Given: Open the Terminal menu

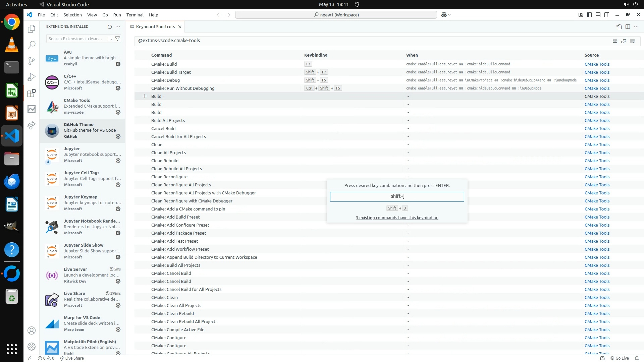Looking at the screenshot, I should pos(135,15).
